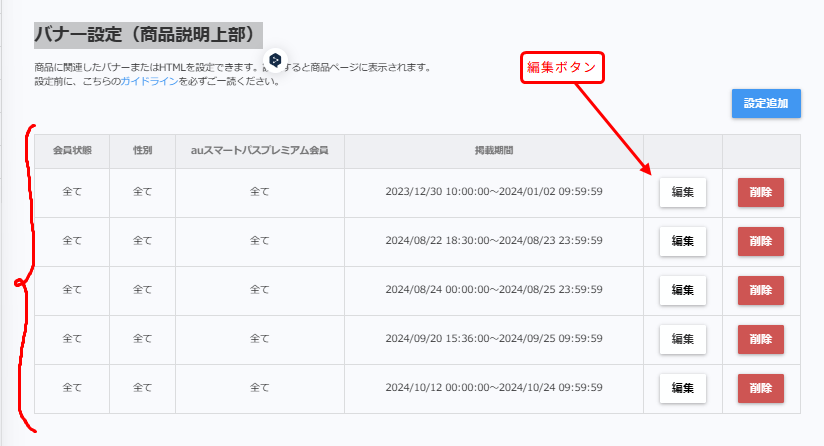
Task: Click 編集 for the 2024/09/20 banner row
Action: [682, 339]
